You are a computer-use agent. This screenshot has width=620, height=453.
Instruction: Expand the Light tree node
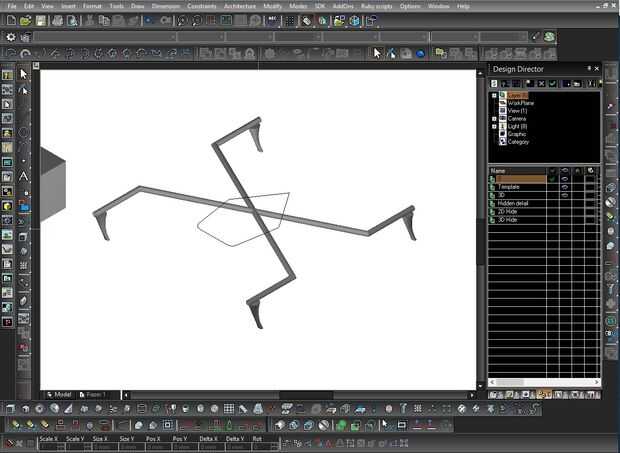coord(494,126)
